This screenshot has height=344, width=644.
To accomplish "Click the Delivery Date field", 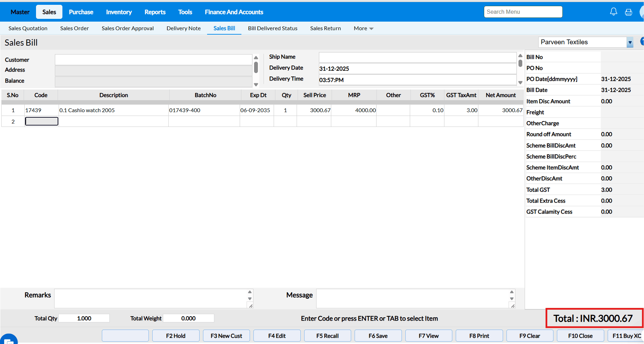I will click(417, 69).
